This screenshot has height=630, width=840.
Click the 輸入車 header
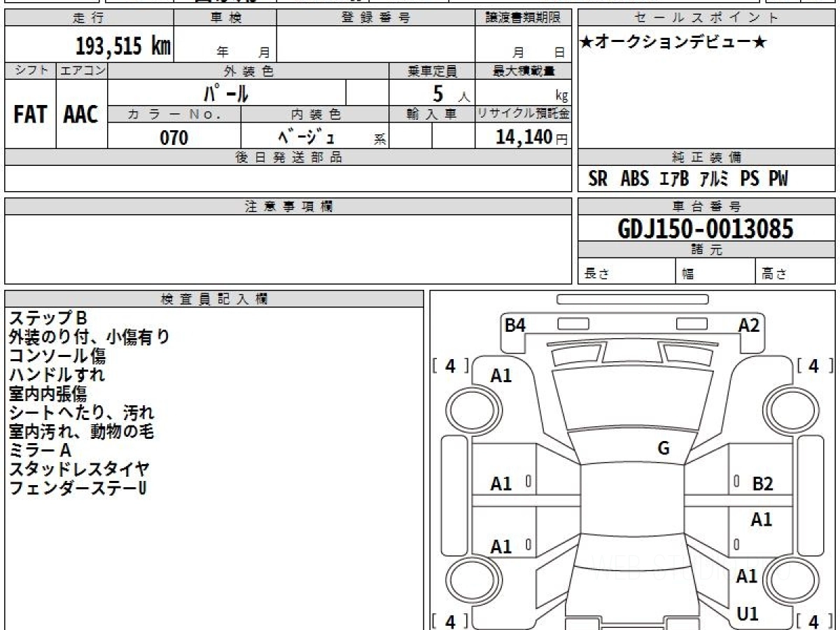pos(432,114)
